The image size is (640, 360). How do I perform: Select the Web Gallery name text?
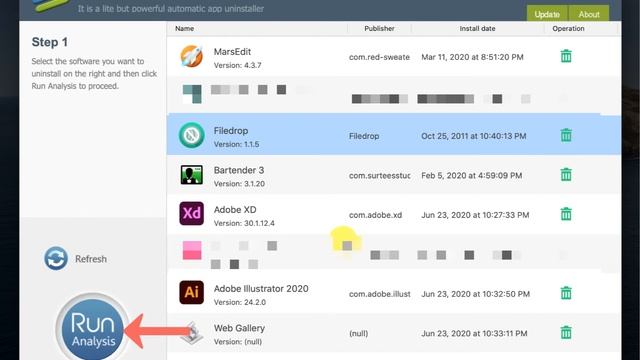[x=239, y=328]
